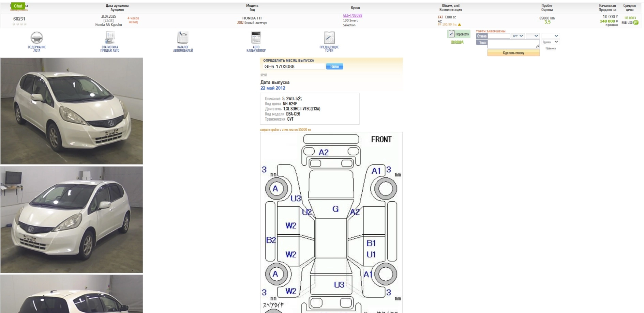644x313 pixels.
Task: Click the 21.07.2025 auction date
Action: pyautogui.click(x=108, y=16)
